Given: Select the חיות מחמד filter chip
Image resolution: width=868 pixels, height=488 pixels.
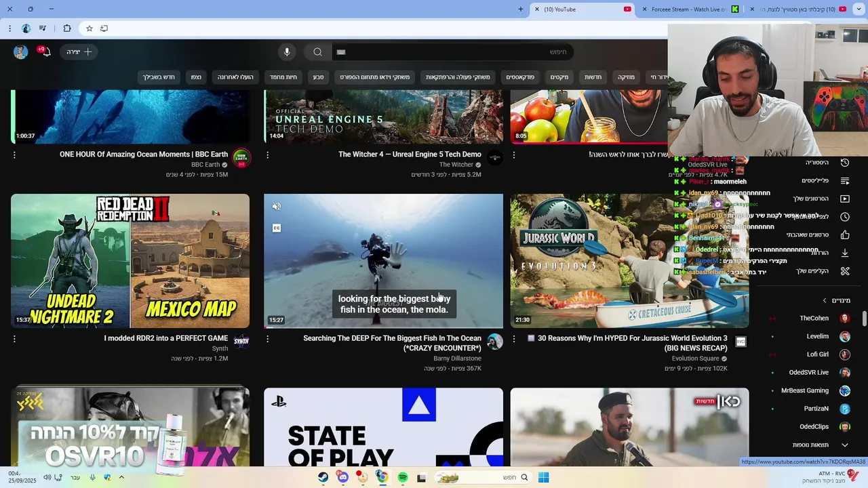Looking at the screenshot, I should [283, 77].
